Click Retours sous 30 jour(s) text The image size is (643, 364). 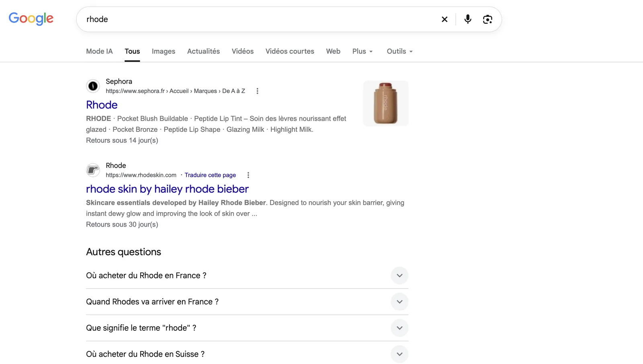pyautogui.click(x=122, y=224)
